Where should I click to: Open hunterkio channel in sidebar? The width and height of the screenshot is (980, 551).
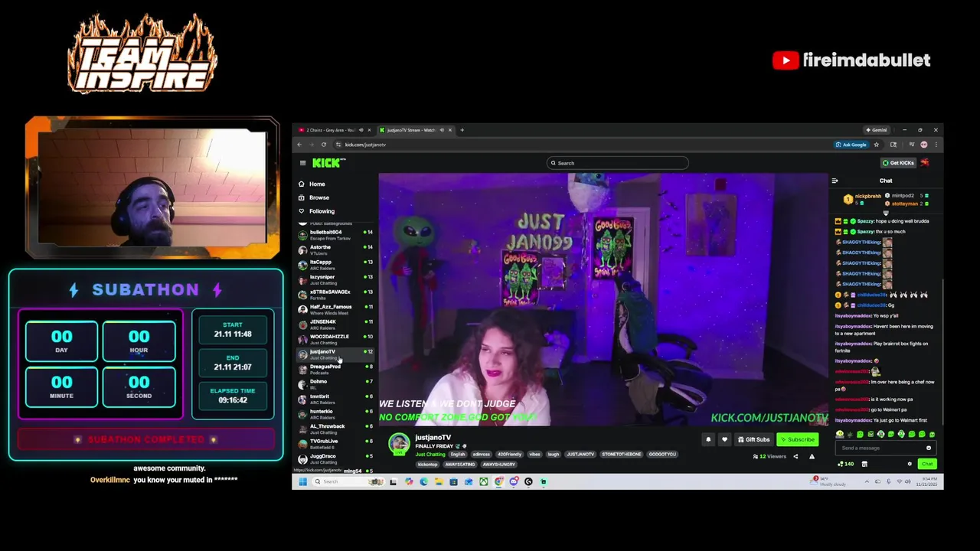coord(335,414)
